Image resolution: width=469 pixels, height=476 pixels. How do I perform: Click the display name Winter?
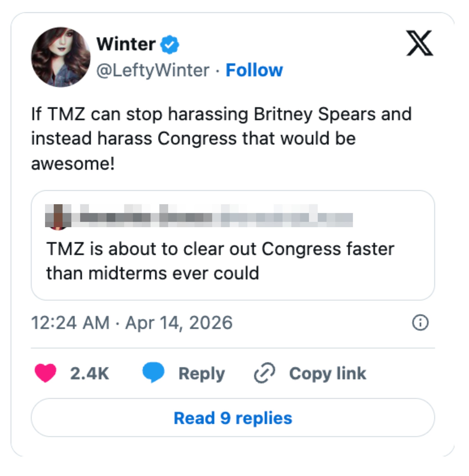[126, 44]
